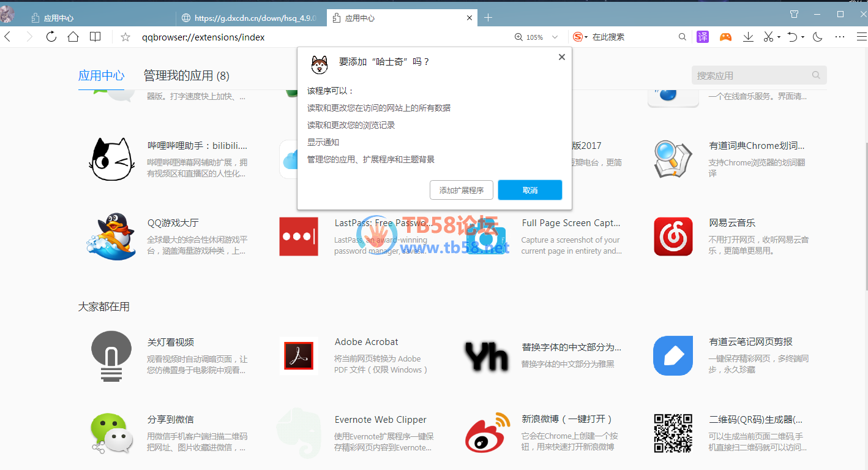Image resolution: width=868 pixels, height=470 pixels.
Task: Toggle night mode moon icon
Action: click(x=817, y=37)
